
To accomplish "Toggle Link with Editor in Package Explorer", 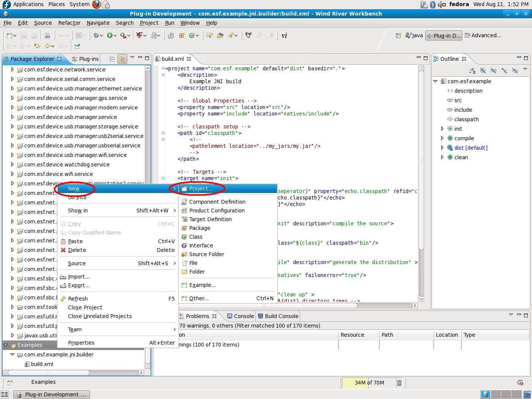I will [x=122, y=59].
